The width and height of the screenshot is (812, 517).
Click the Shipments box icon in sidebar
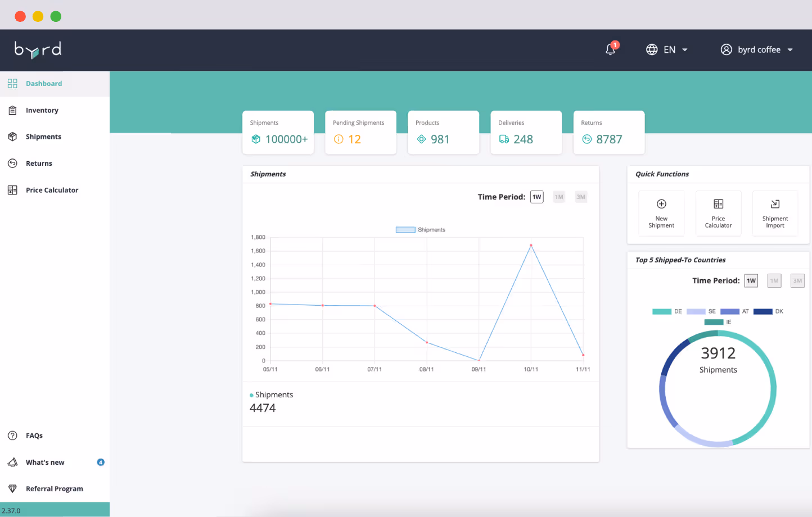[12, 137]
